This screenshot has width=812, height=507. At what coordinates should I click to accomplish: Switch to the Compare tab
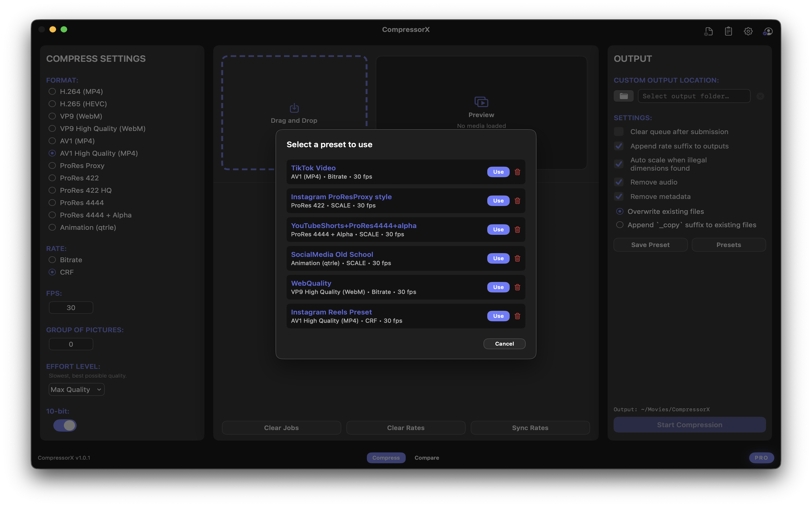tap(427, 457)
